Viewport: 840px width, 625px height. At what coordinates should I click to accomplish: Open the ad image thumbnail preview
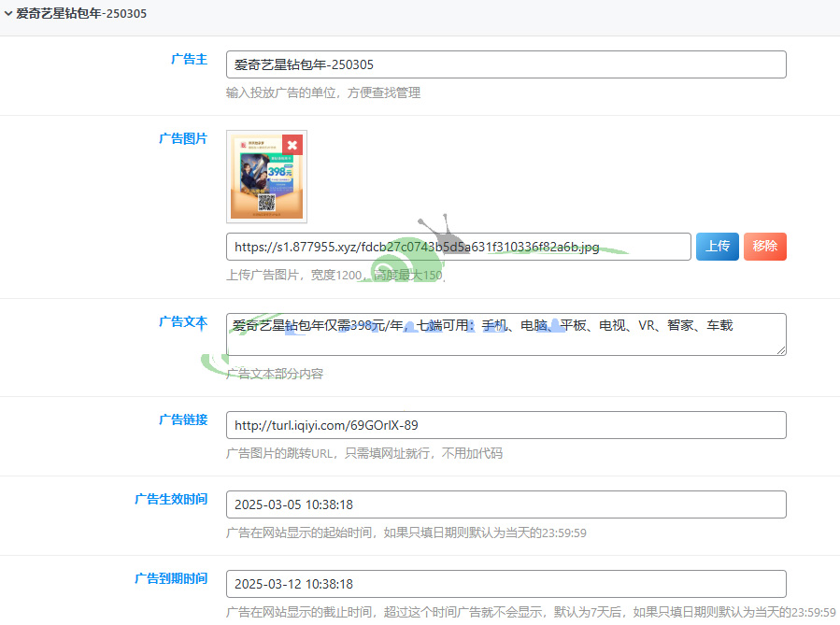(x=266, y=177)
